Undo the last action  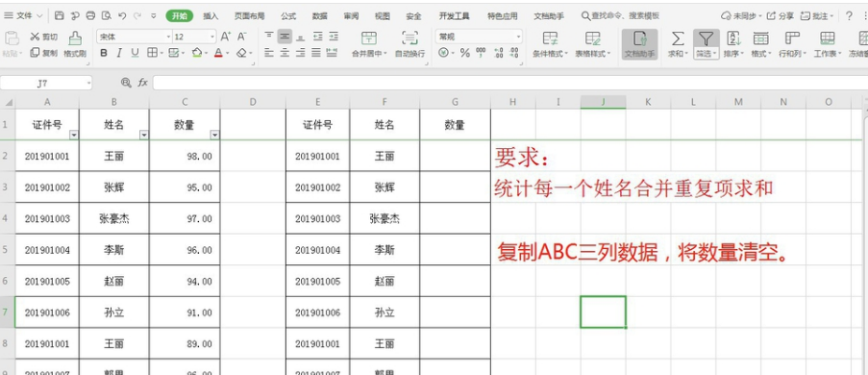[122, 15]
